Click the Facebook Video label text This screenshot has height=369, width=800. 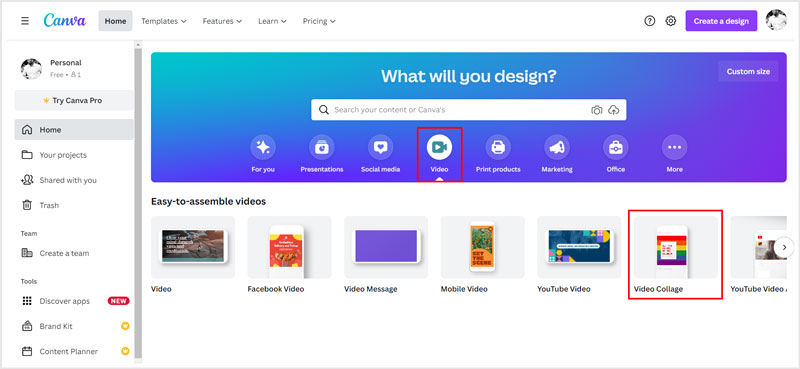click(x=276, y=289)
